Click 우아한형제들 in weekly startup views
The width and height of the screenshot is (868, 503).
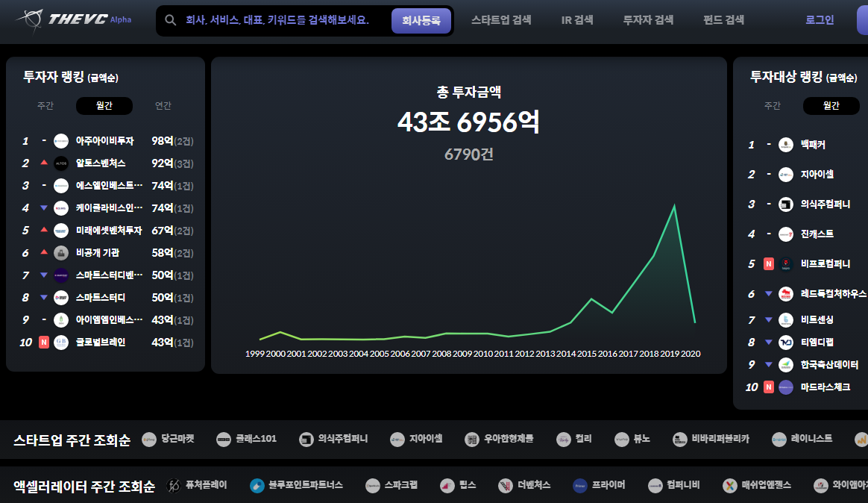click(x=500, y=439)
